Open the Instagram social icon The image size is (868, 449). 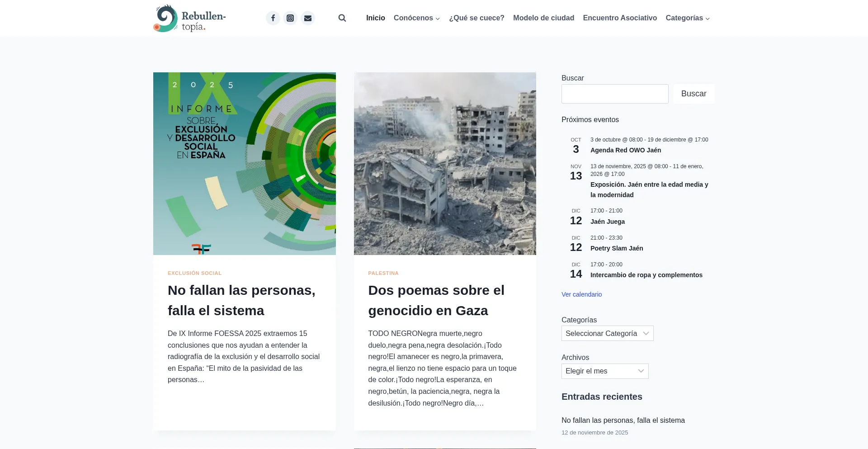pyautogui.click(x=290, y=18)
